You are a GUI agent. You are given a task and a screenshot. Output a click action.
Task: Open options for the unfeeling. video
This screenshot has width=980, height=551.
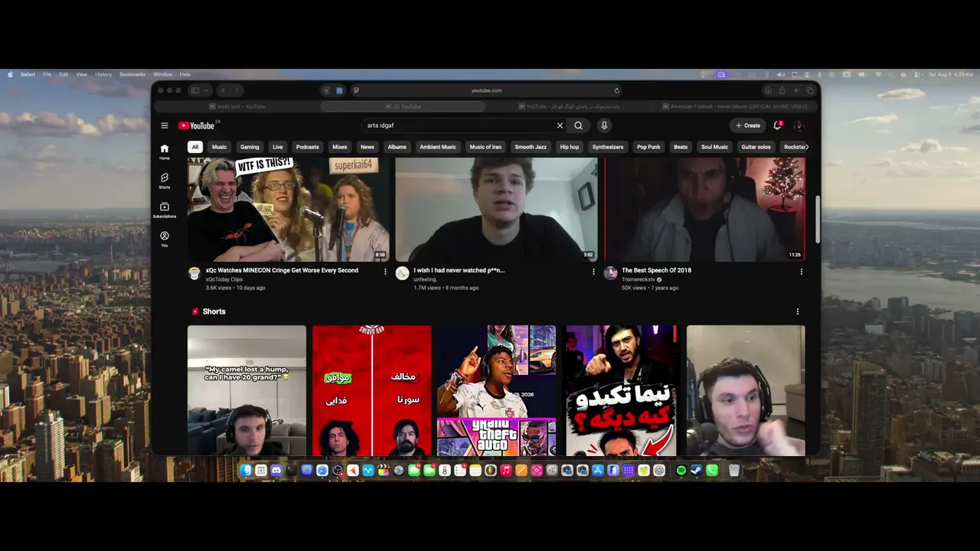point(593,272)
